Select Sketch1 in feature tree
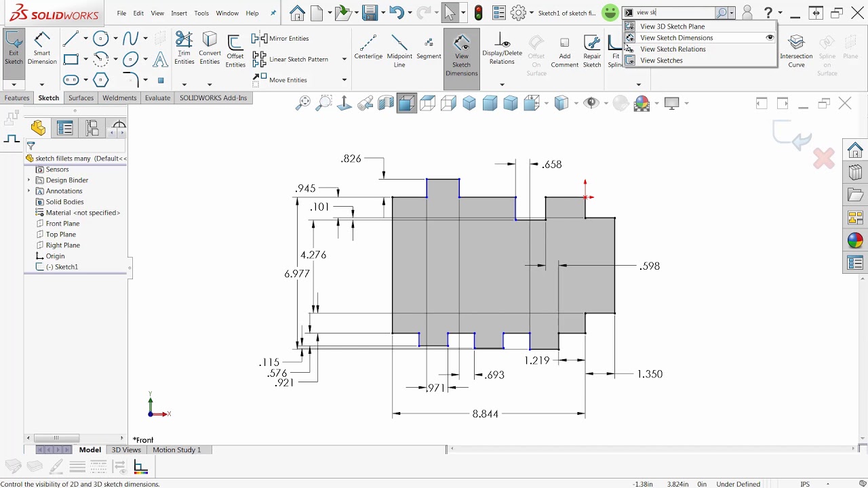 click(61, 267)
